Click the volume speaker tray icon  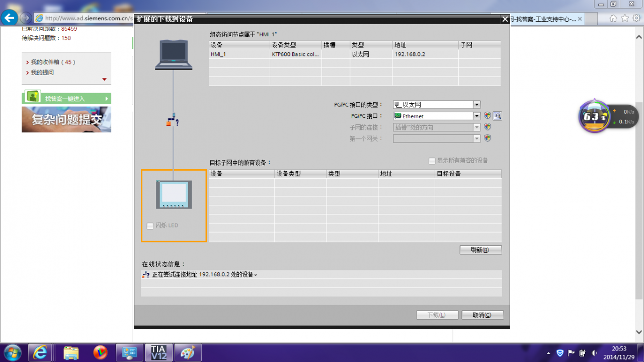pyautogui.click(x=594, y=353)
